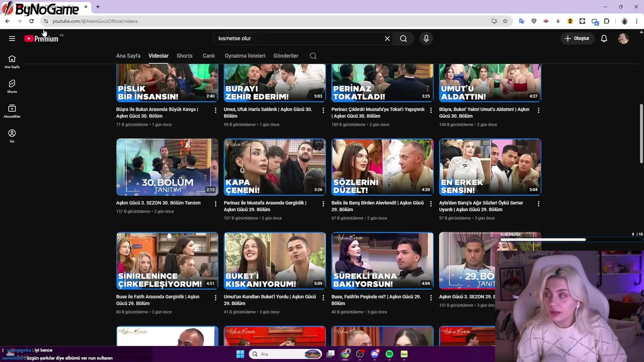Play the KAPA ÇENENİ thumbnail video
644x362 pixels.
pos(275,167)
